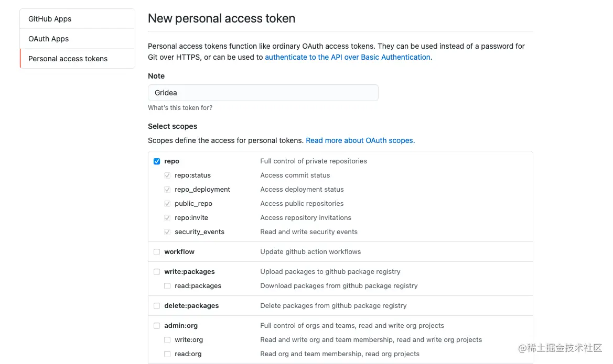Toggle the public_repo scope checkbox
Image resolution: width=613 pixels, height=364 pixels.
pos(167,204)
